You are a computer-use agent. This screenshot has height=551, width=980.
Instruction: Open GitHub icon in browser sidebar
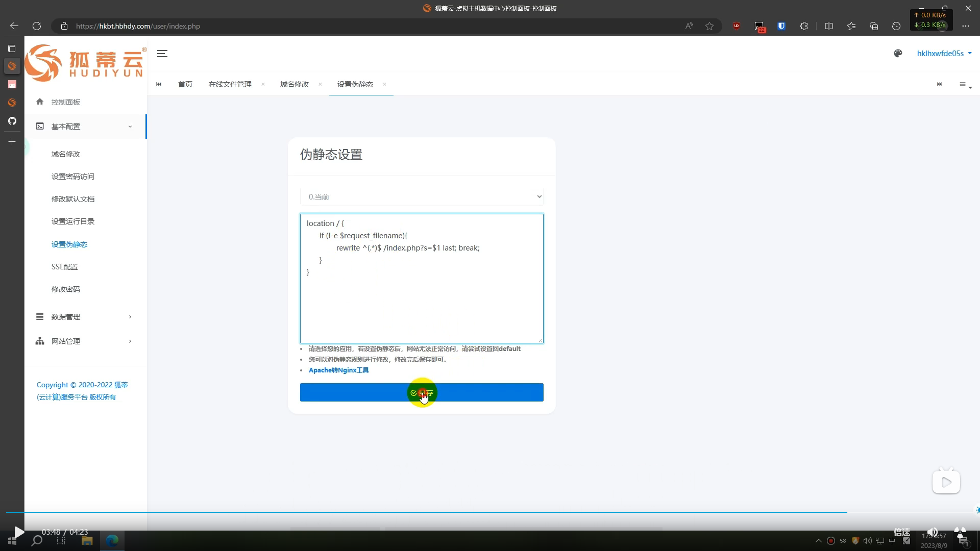(12, 121)
